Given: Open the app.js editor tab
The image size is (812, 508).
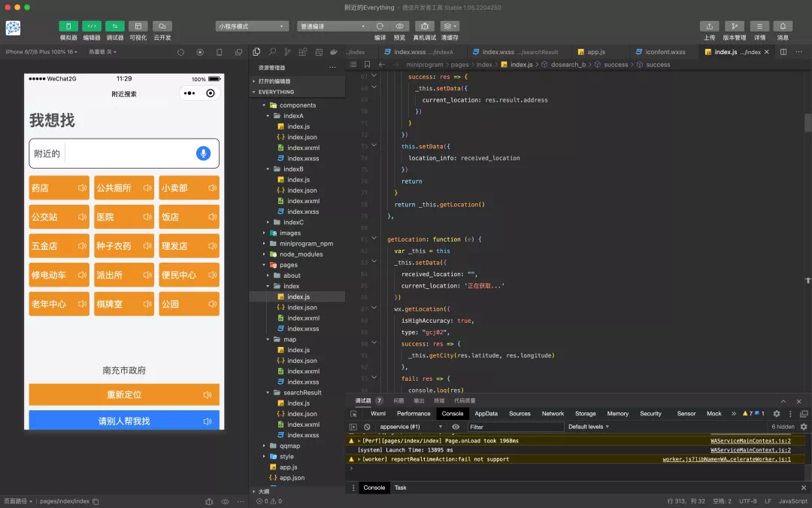Looking at the screenshot, I should [x=595, y=52].
